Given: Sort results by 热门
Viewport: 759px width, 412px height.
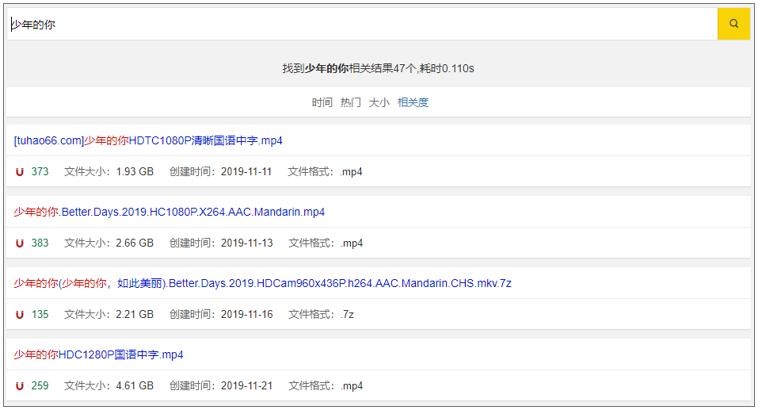Looking at the screenshot, I should point(350,103).
